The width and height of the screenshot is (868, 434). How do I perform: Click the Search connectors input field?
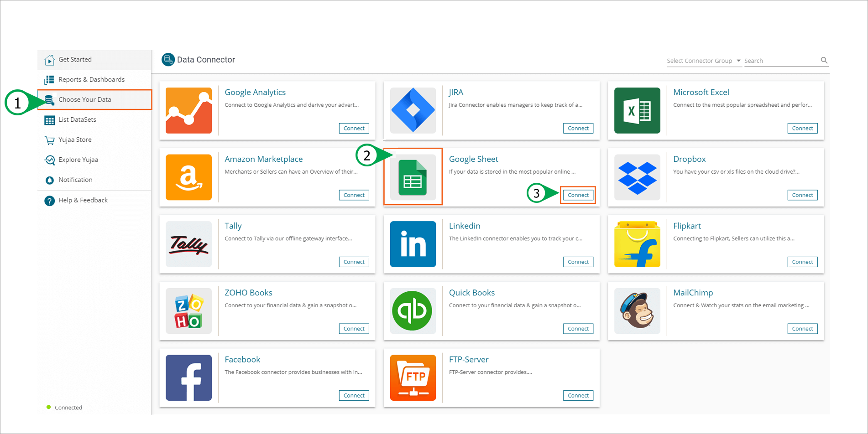click(x=781, y=61)
